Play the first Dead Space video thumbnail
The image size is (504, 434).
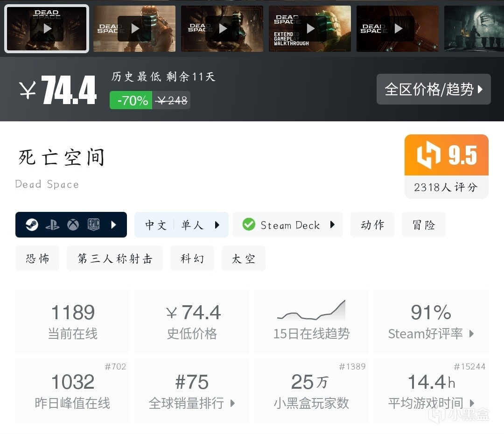point(47,28)
